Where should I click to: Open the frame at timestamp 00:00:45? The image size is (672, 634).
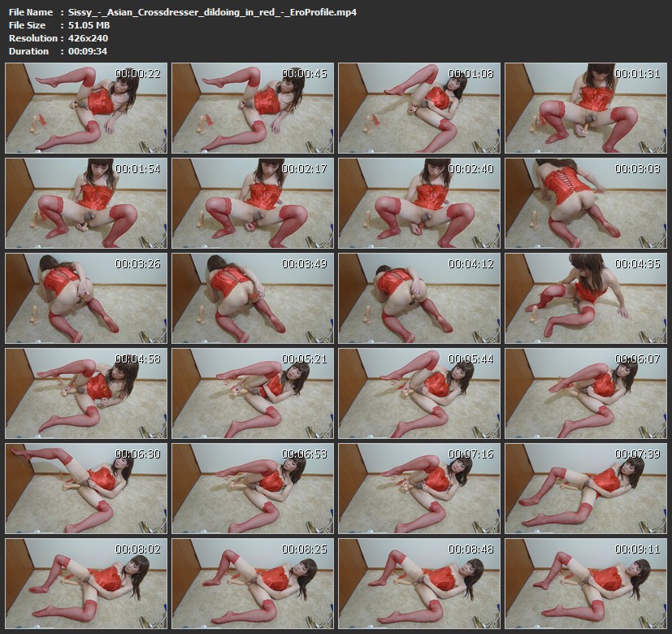pos(253,108)
